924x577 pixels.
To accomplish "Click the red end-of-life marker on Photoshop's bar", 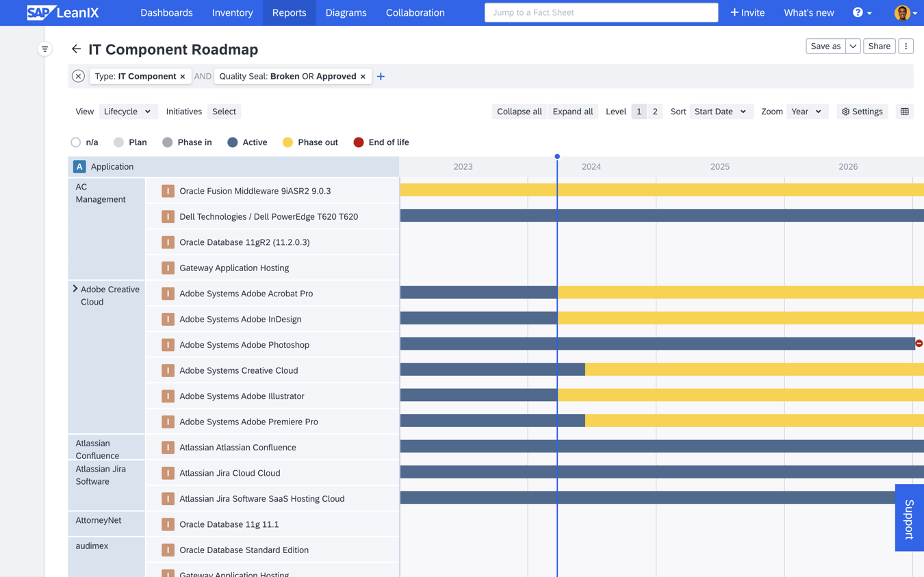I will [x=919, y=343].
